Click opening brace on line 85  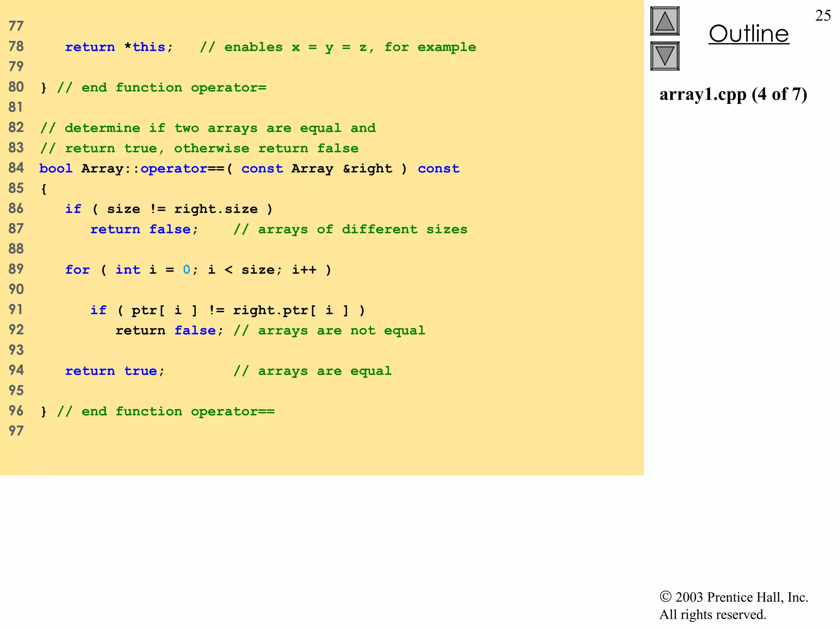click(44, 189)
